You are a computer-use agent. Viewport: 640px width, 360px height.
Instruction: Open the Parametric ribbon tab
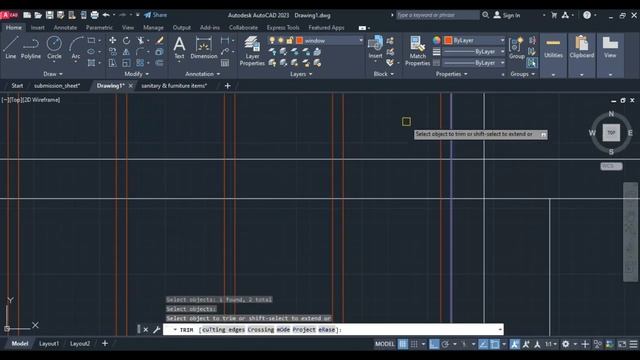click(x=99, y=27)
